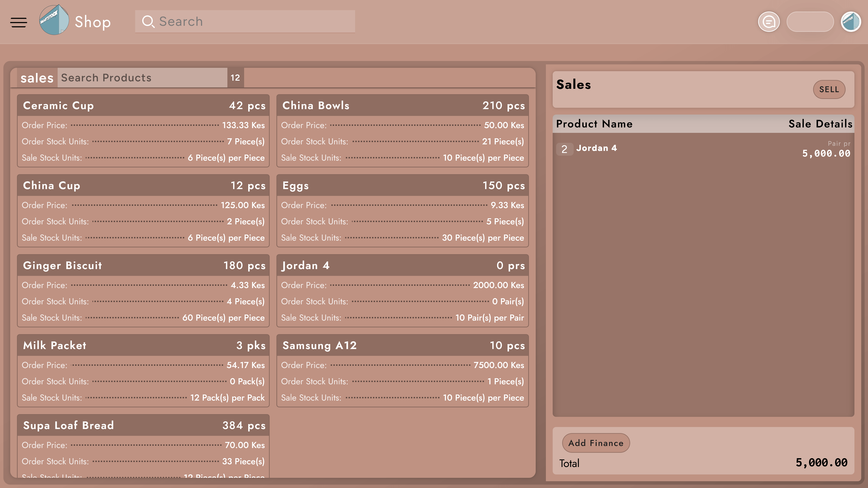868x488 pixels.
Task: Click the product count badge 12
Action: click(235, 78)
